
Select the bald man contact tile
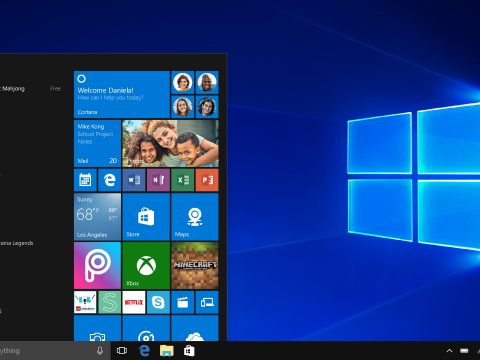(x=207, y=82)
